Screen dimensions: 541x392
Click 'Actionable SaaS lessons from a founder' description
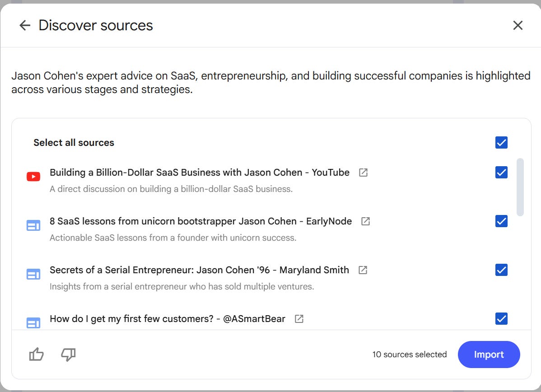pyautogui.click(x=173, y=238)
